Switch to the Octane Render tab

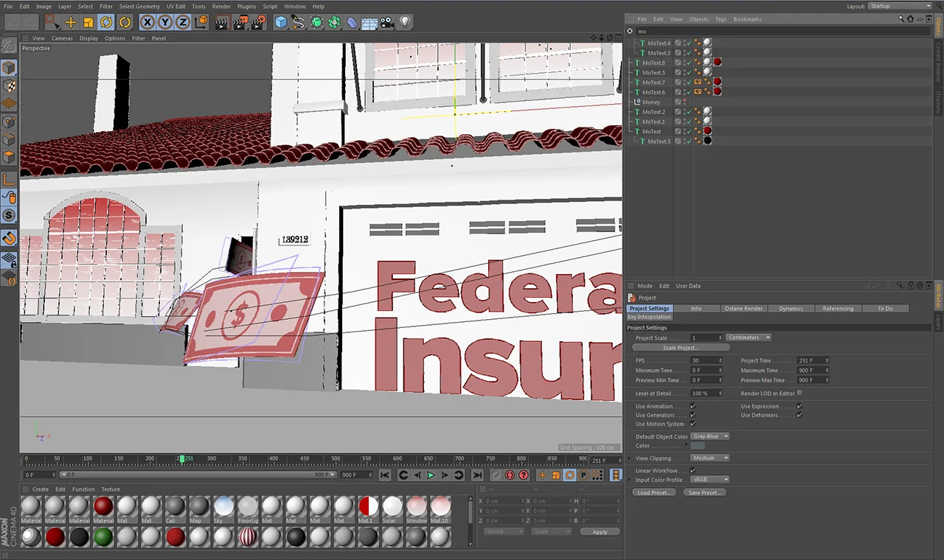coord(743,309)
